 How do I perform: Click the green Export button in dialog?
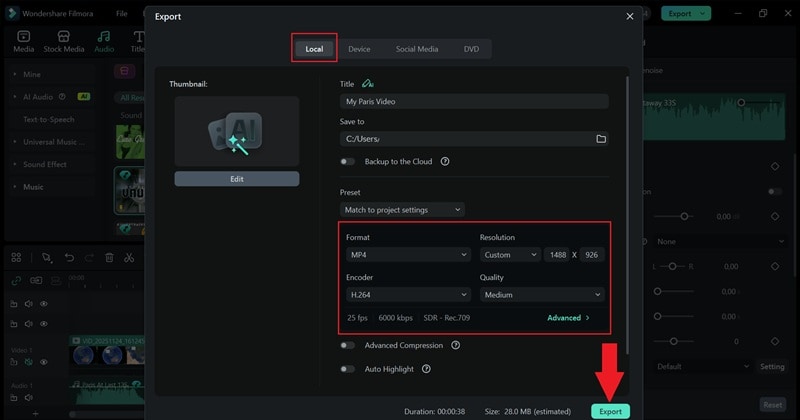tap(610, 411)
